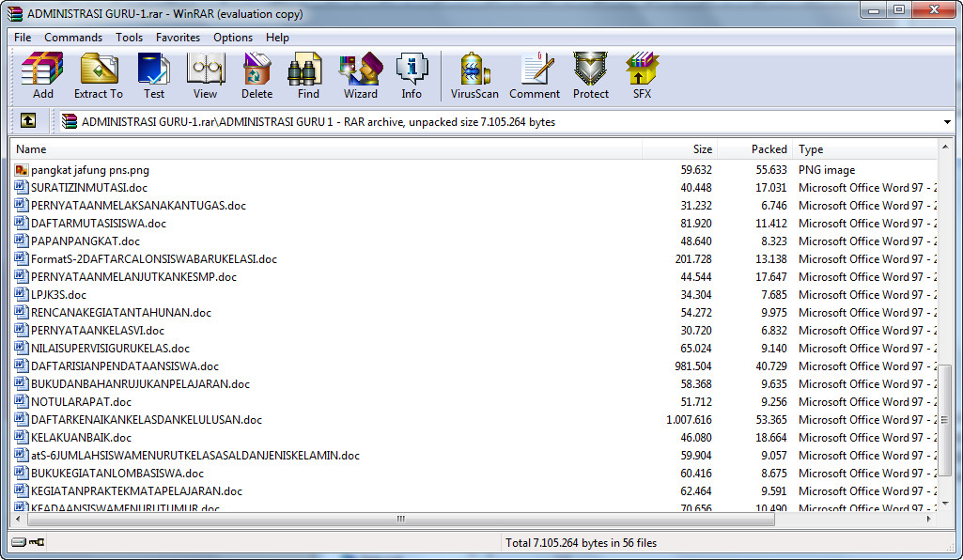
Task: Select PERNYATAANMELAKSANAKANTUGAS.doc file name
Action: [138, 206]
